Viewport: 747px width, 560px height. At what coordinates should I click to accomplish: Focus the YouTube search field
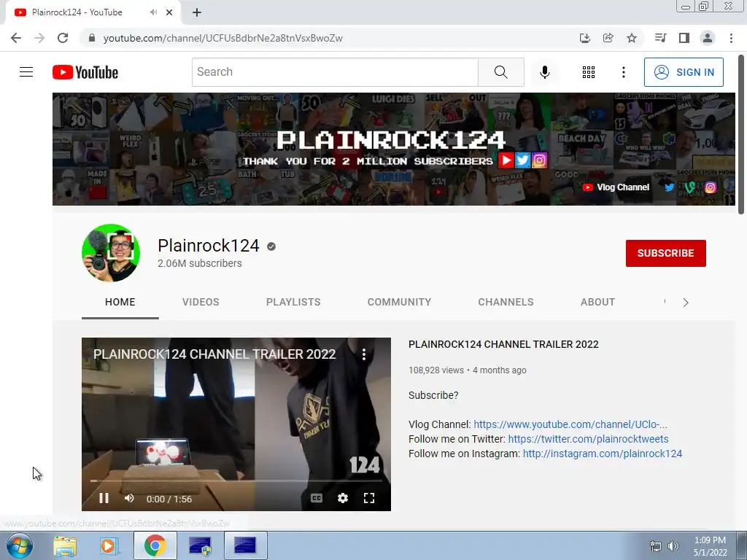(335, 72)
